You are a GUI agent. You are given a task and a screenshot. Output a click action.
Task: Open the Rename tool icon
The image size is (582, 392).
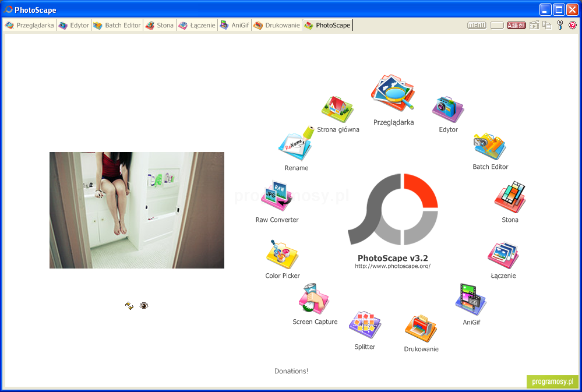(296, 144)
